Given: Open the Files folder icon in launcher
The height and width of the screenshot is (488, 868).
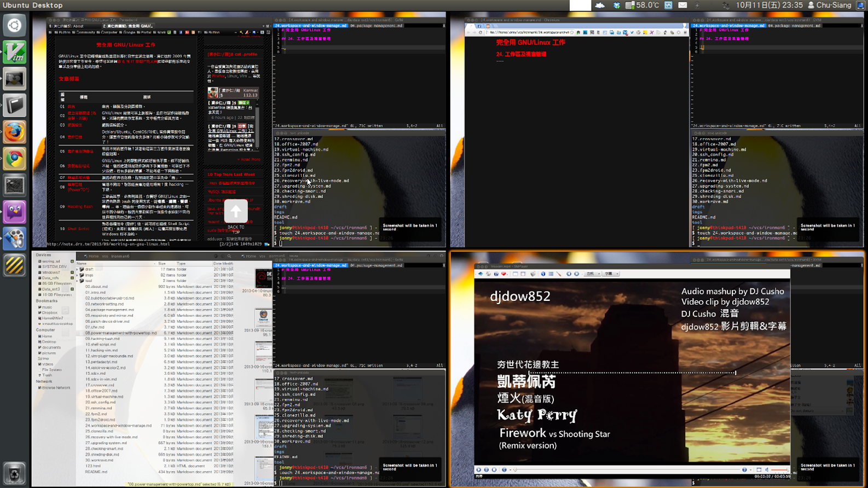Looking at the screenshot, I should (x=15, y=106).
